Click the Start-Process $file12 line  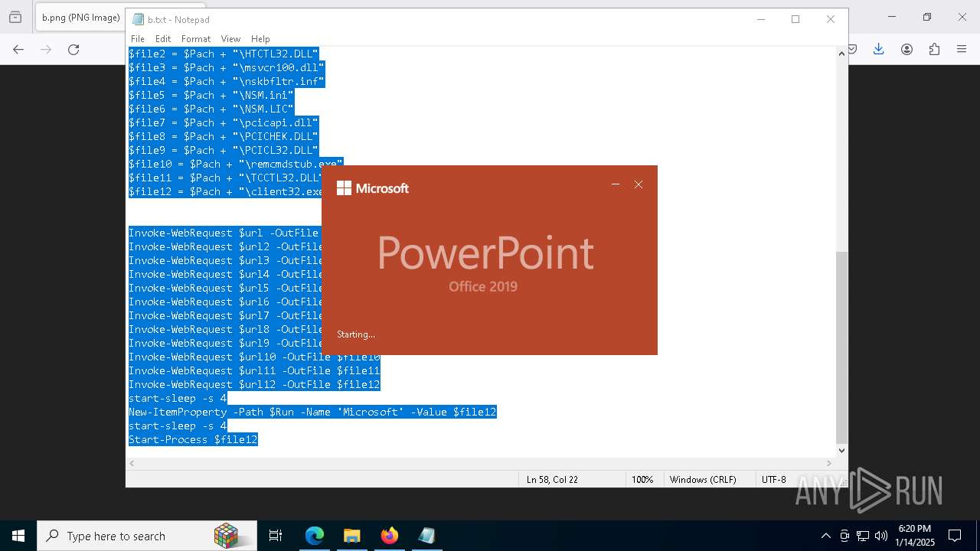(x=193, y=439)
